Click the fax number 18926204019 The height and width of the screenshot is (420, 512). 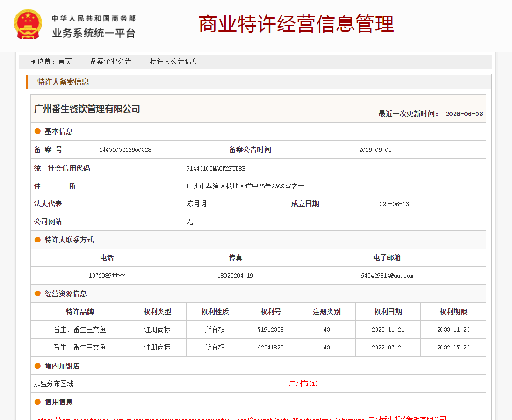(235, 276)
